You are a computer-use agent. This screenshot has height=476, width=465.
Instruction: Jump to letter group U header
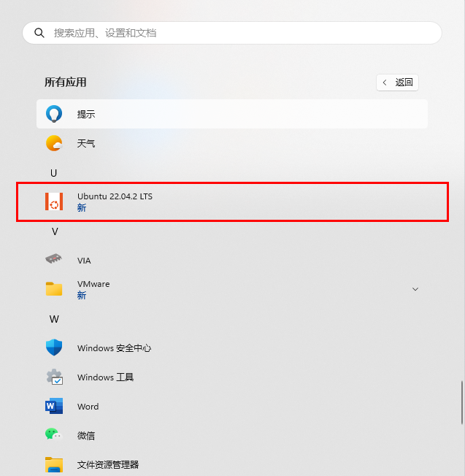54,173
